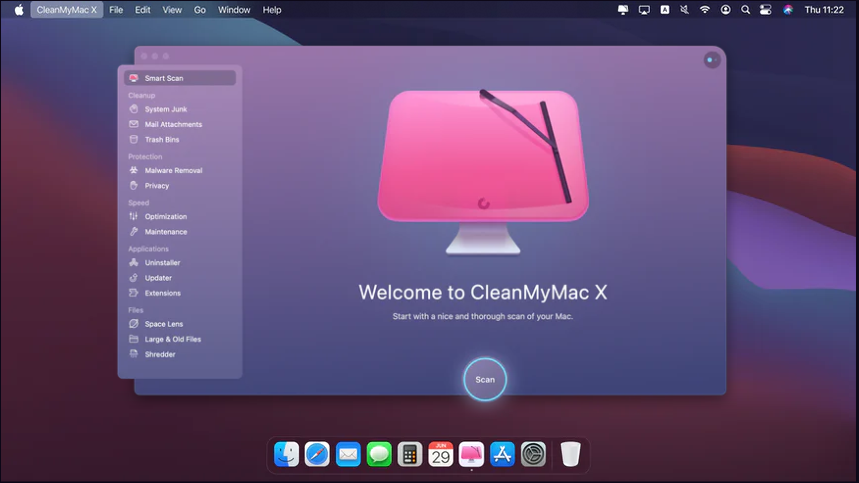Click the window close traffic light button
This screenshot has height=483, width=859.
tap(144, 56)
